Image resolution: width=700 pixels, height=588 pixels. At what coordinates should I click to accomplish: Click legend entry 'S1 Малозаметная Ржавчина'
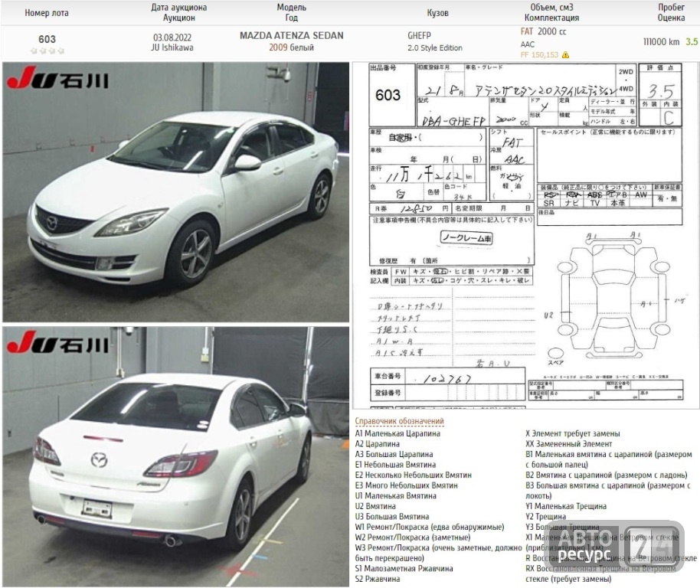(404, 569)
